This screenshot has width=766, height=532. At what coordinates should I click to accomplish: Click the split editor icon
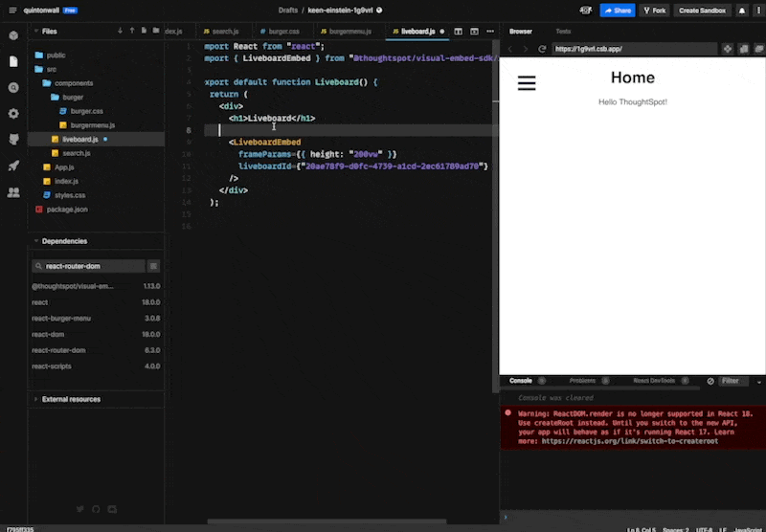click(x=459, y=32)
